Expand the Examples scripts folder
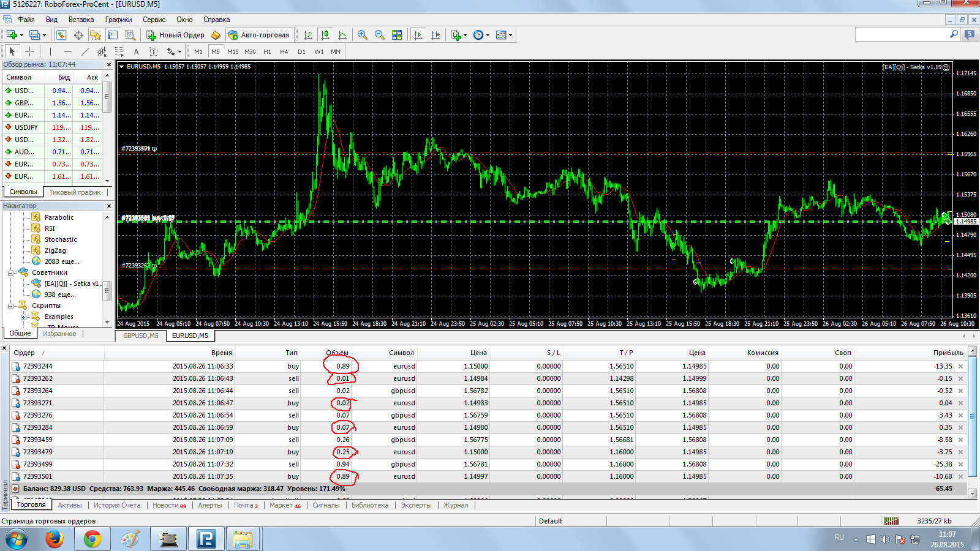 (x=23, y=317)
